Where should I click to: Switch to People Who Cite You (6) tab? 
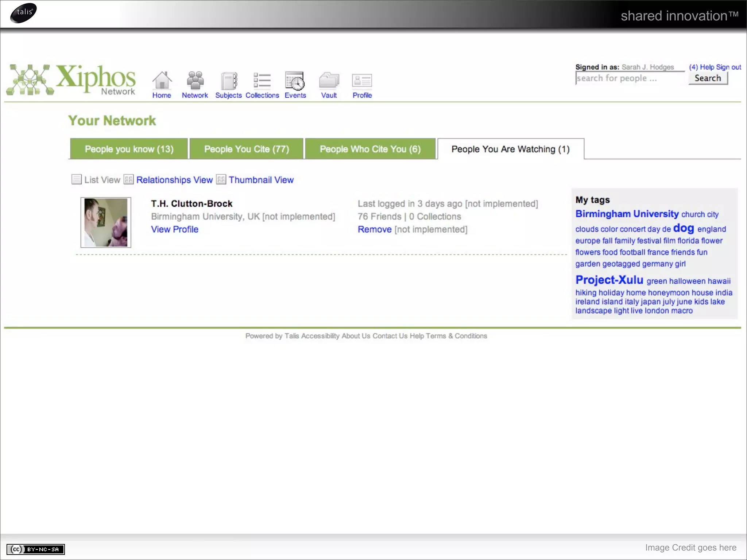(370, 149)
